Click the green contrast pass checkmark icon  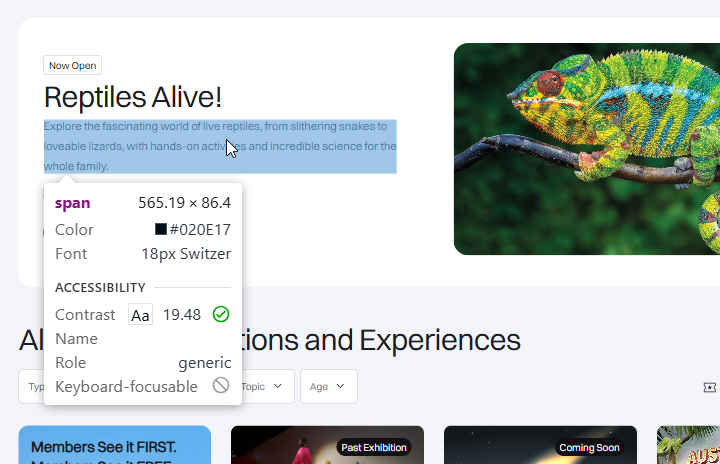(x=221, y=315)
